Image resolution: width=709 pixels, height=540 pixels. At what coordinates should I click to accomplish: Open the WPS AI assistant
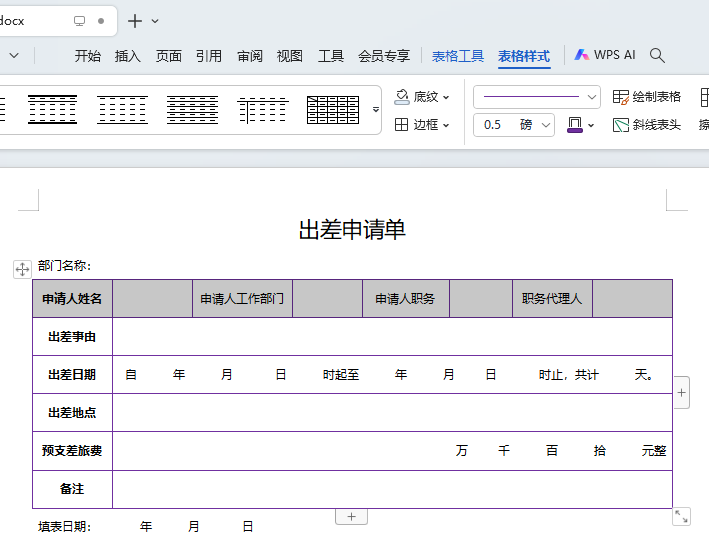pyautogui.click(x=605, y=56)
